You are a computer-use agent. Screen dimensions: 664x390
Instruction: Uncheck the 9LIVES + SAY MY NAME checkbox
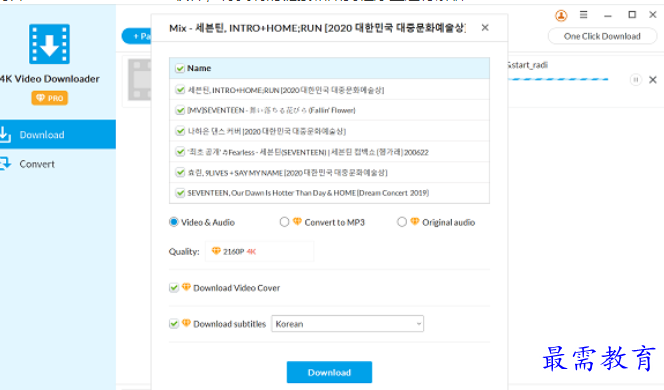180,172
